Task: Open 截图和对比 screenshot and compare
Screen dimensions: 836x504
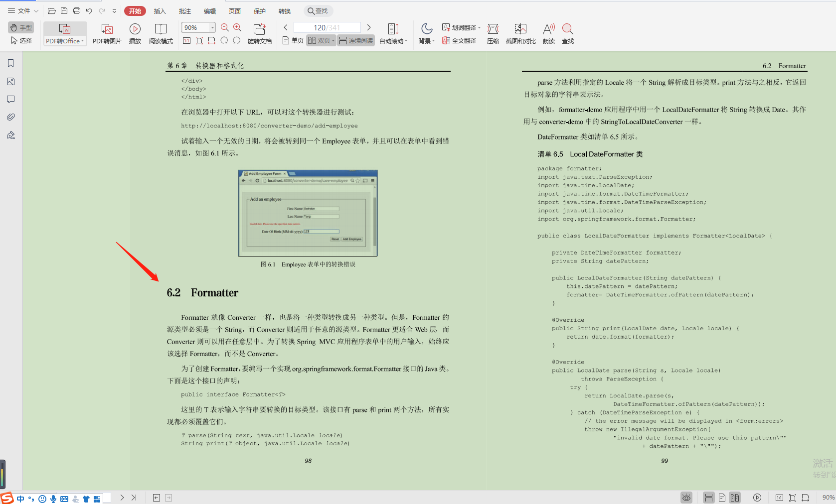Action: click(520, 34)
